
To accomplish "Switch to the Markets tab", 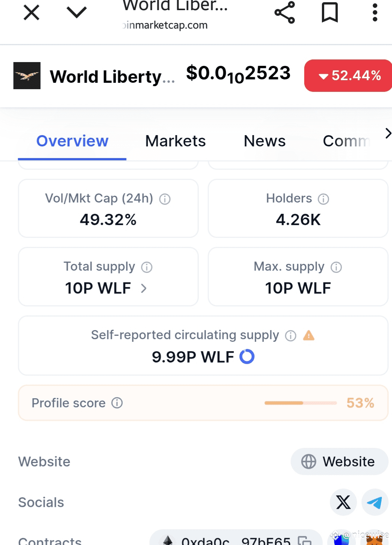I will tap(175, 141).
